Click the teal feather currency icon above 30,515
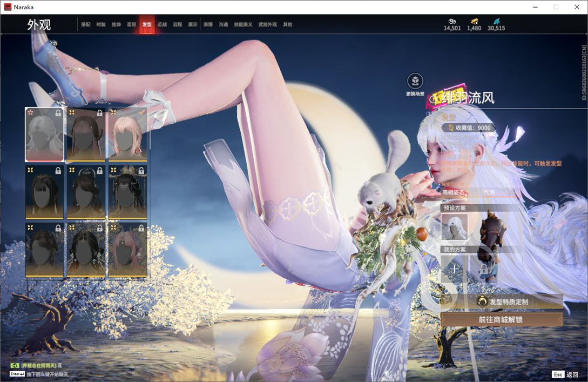Image resolution: width=588 pixels, height=382 pixels. click(497, 22)
